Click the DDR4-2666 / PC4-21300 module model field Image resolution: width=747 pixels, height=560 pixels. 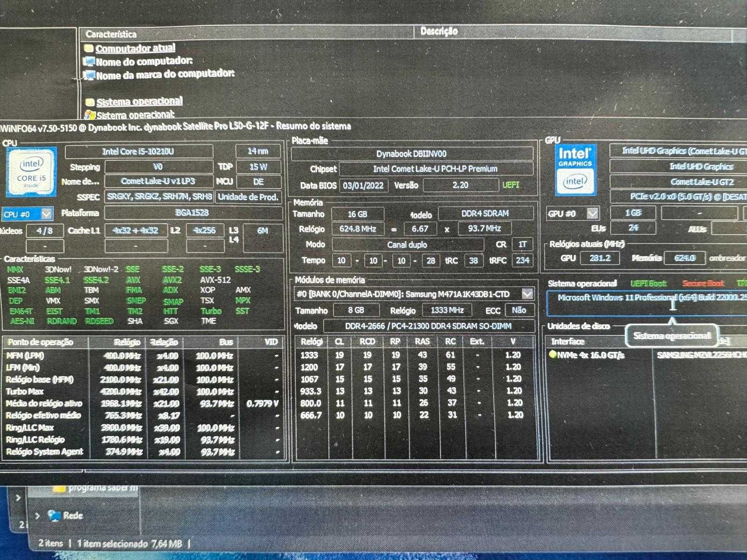[429, 326]
